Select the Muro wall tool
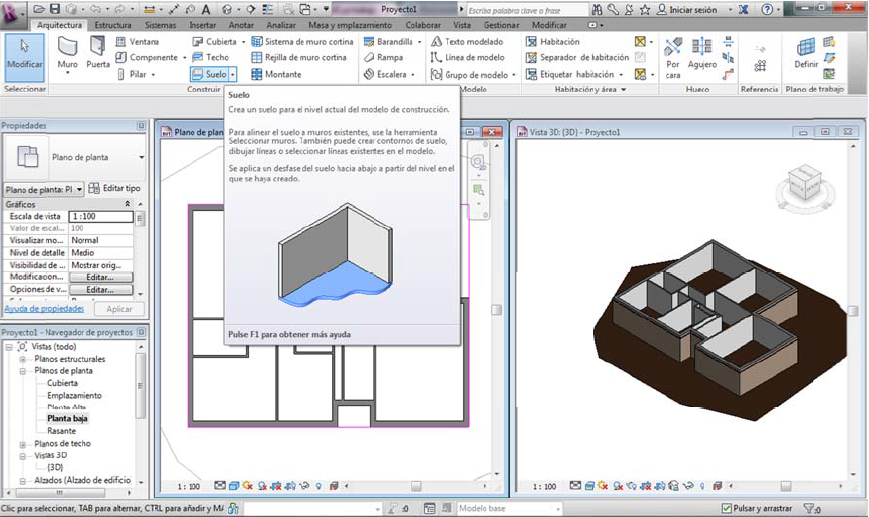 68,54
